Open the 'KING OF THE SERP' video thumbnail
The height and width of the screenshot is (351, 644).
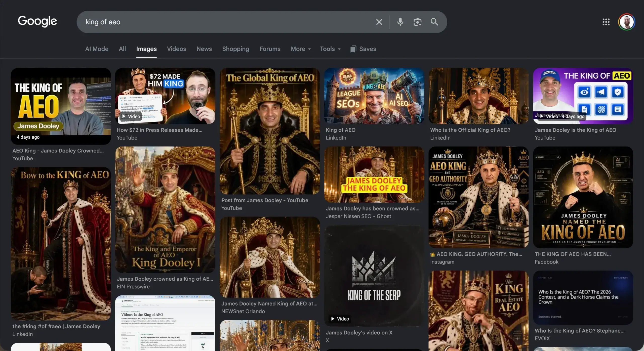click(x=374, y=276)
